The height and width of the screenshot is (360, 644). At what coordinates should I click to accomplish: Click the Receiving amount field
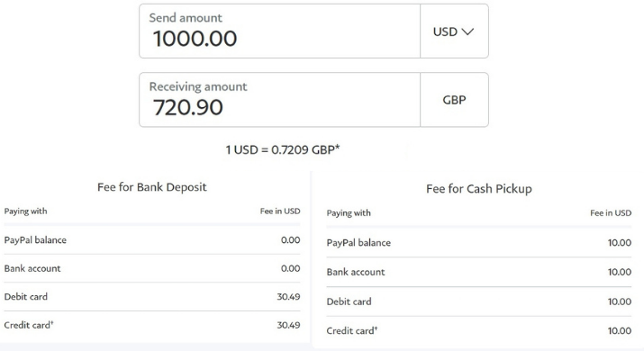point(279,100)
